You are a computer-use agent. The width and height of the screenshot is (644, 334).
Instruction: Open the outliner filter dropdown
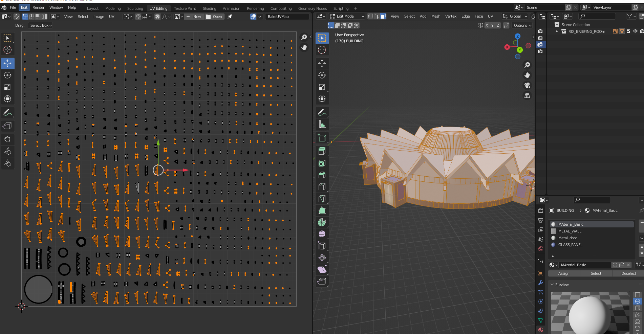click(x=631, y=16)
